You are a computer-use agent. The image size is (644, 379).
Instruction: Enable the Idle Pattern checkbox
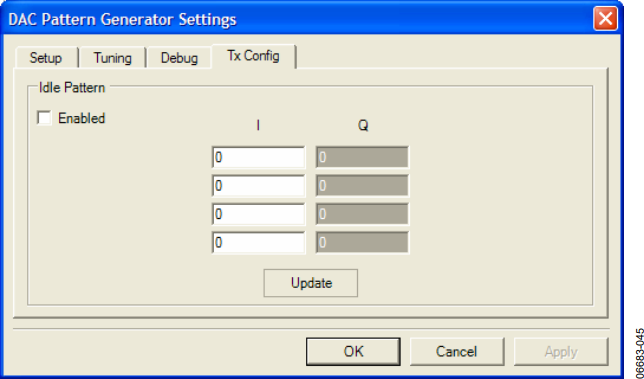click(44, 118)
